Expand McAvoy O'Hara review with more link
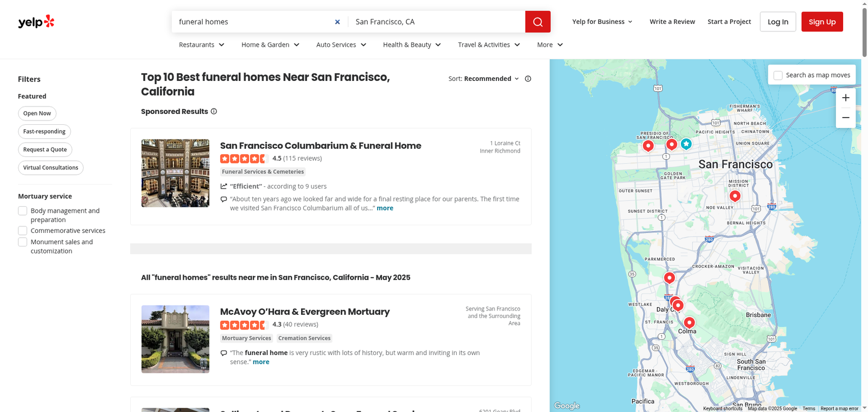 pyautogui.click(x=261, y=362)
